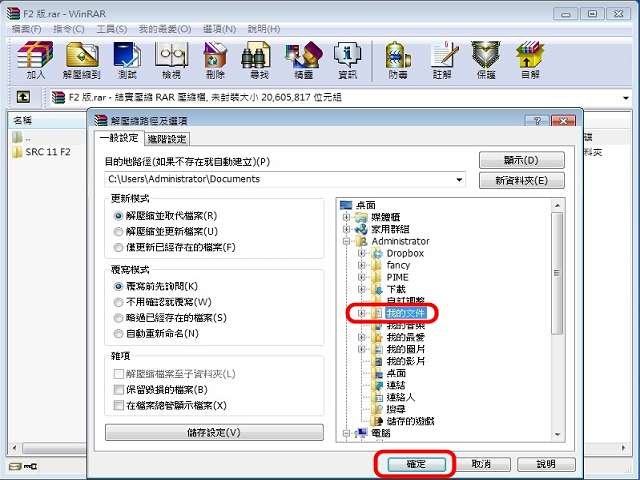Click the 名稱 column header
This screenshot has width=640, height=480.
pos(47,120)
